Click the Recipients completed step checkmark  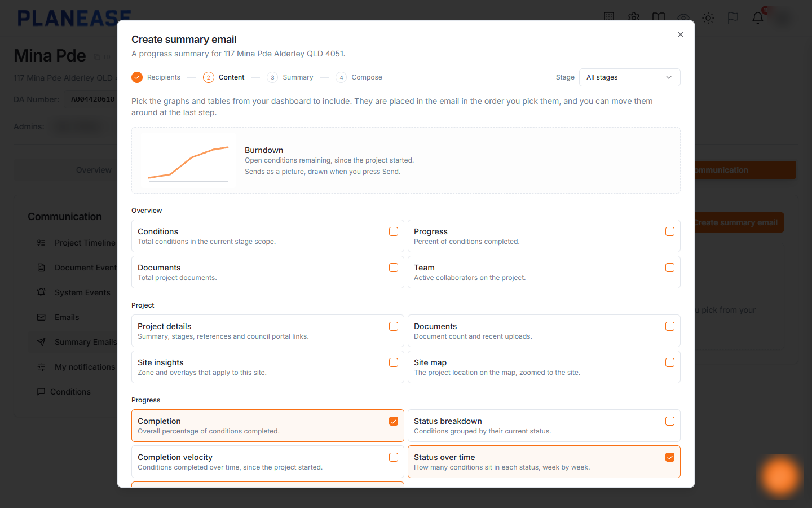[137, 77]
